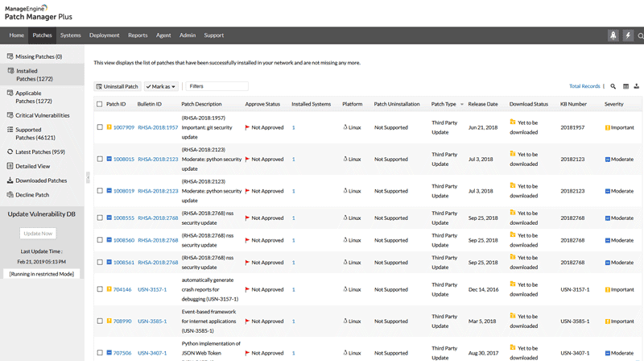Image resolution: width=644 pixels, height=361 pixels.
Task: Click the Linux platform icon for patch 704146
Action: (345, 289)
